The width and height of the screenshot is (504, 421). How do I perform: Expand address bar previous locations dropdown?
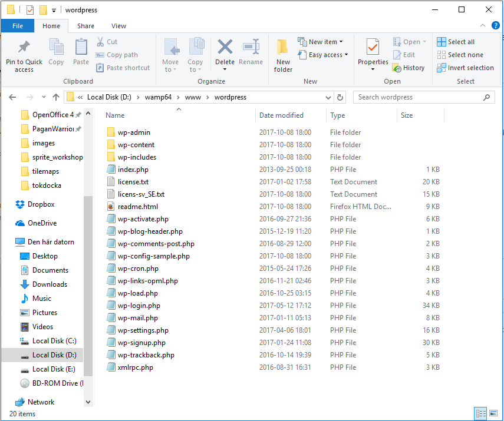(x=328, y=97)
